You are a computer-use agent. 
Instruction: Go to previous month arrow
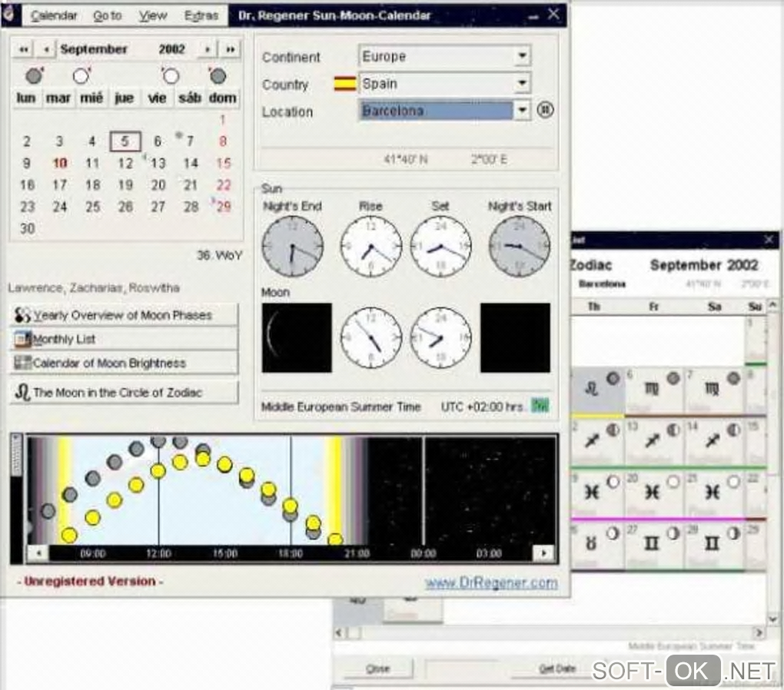click(x=46, y=49)
